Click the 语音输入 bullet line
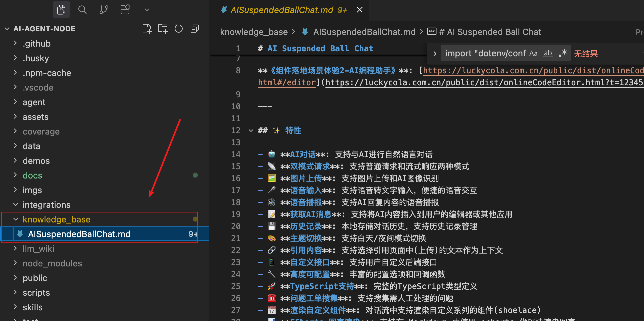The height and width of the screenshot is (321, 644). click(368, 190)
